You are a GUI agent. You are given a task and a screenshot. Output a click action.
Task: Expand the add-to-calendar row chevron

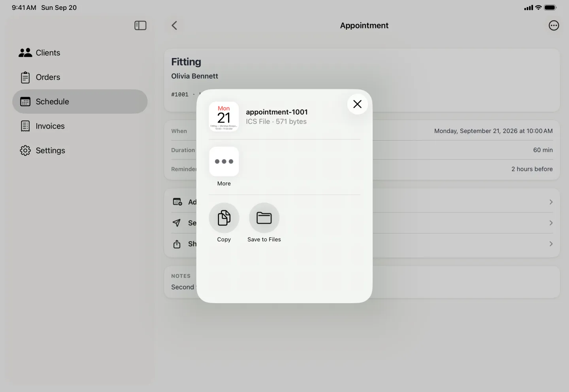(x=551, y=202)
